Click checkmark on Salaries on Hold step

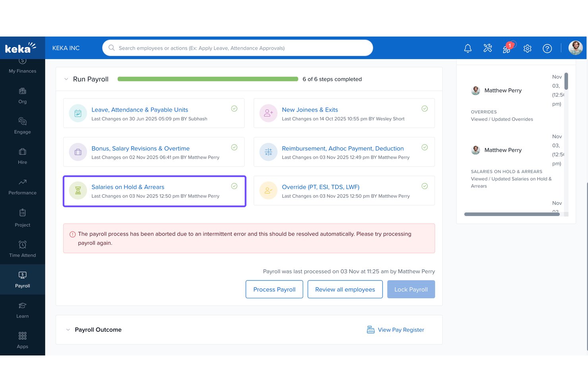[x=234, y=186]
